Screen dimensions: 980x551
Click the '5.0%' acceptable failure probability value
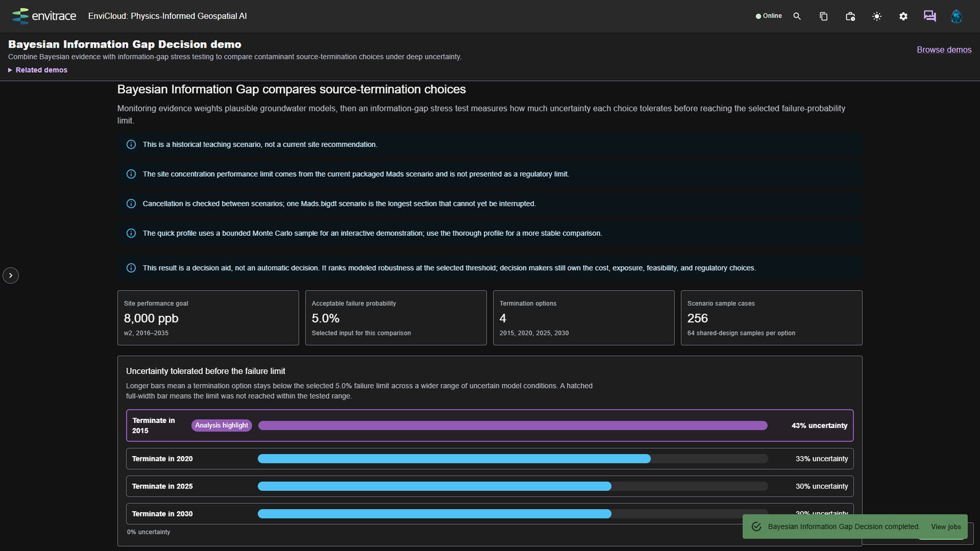coord(325,318)
